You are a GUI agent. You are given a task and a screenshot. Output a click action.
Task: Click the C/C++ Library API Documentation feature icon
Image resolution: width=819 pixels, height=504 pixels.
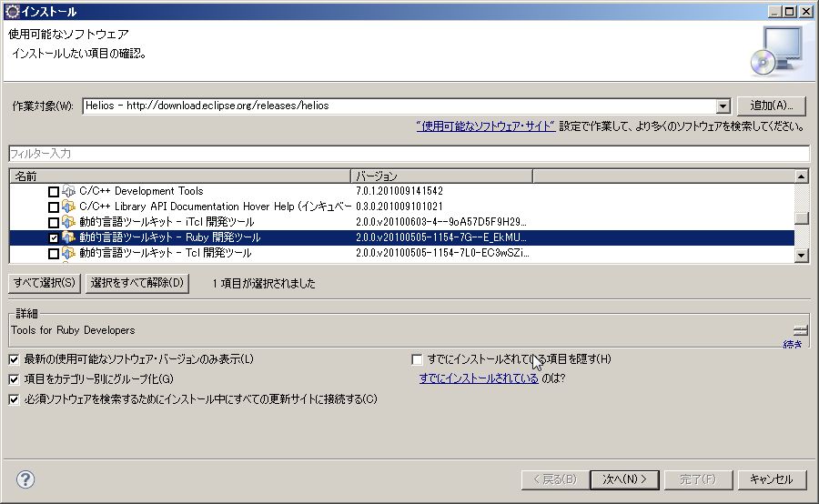(68, 207)
